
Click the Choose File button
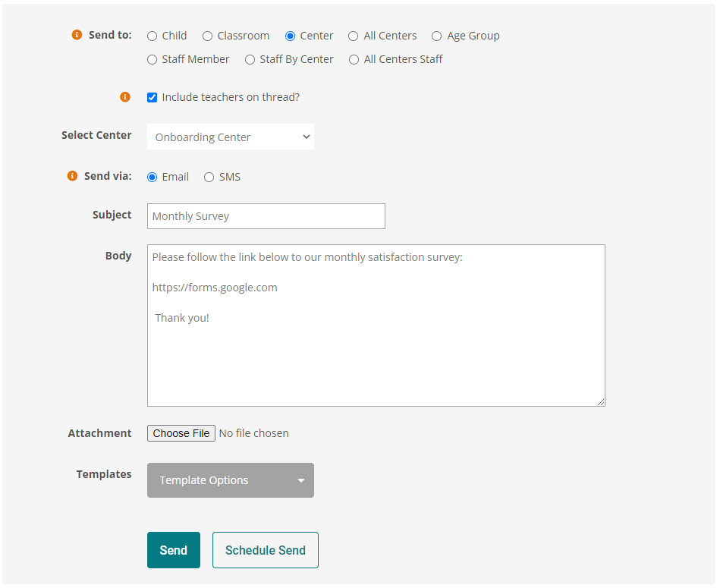(181, 433)
